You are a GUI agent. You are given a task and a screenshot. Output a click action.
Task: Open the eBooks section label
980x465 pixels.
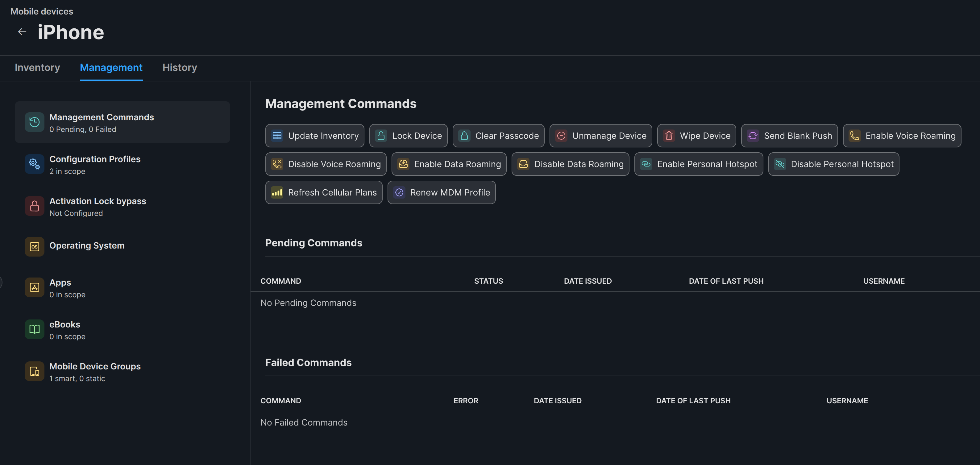pos(65,324)
